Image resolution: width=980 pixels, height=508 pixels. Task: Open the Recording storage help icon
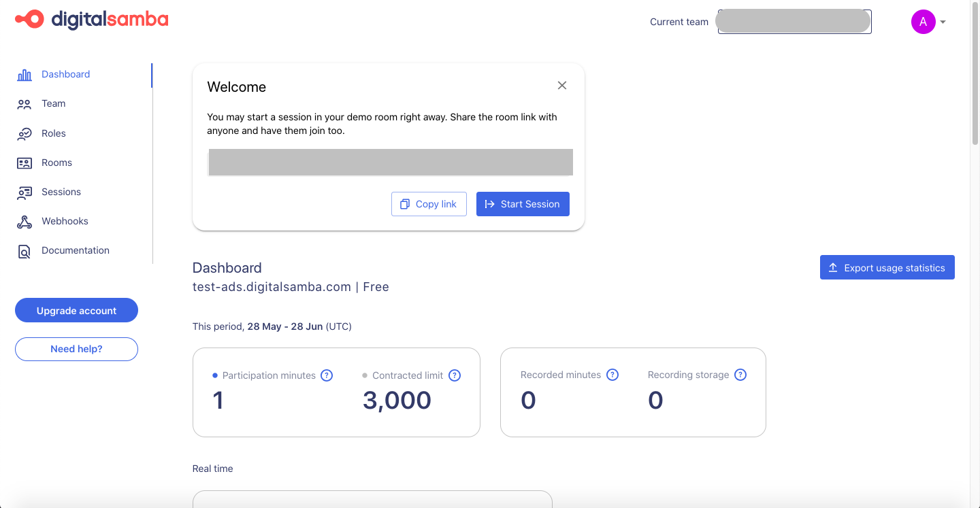[x=740, y=374]
